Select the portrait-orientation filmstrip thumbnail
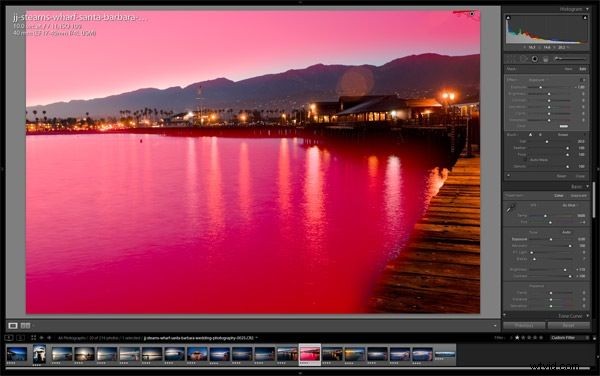This screenshot has height=376, width=600. (39, 354)
